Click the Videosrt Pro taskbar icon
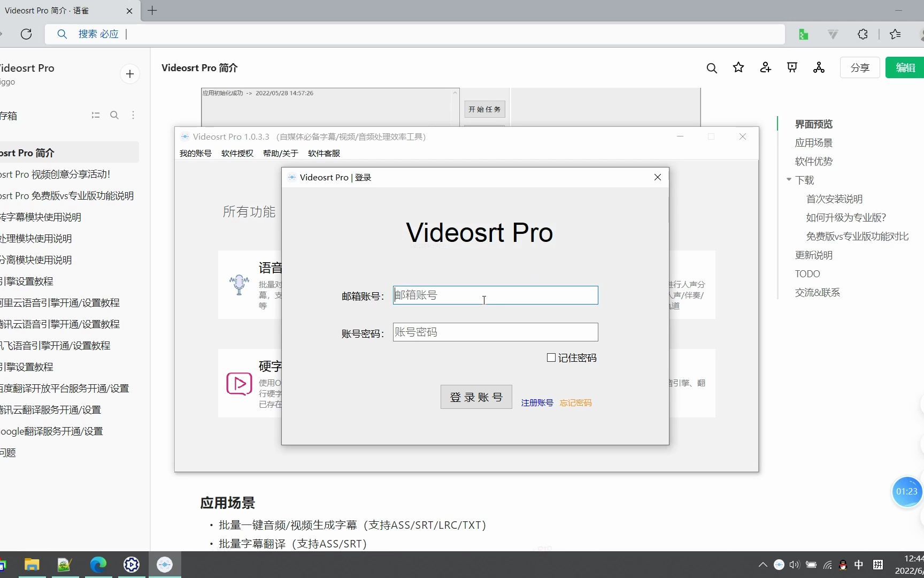 165,565
